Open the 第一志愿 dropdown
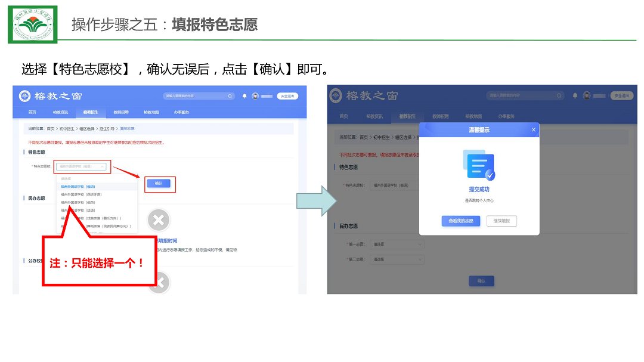Screen dimensions: 644x362 point(397,245)
